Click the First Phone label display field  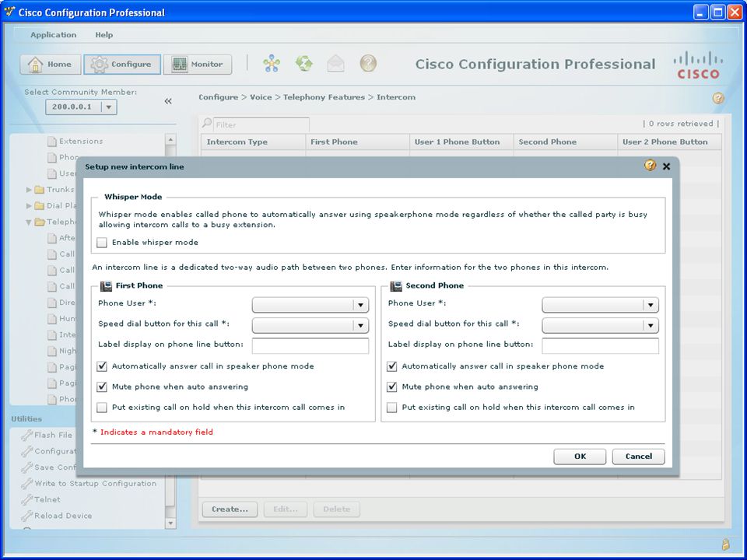click(310, 345)
